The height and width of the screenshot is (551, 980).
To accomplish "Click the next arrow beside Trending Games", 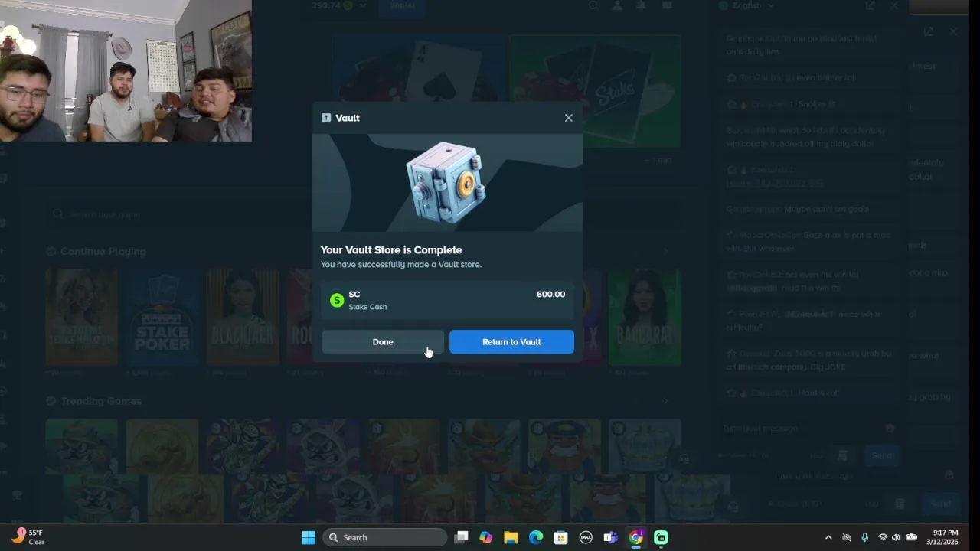I will [665, 401].
